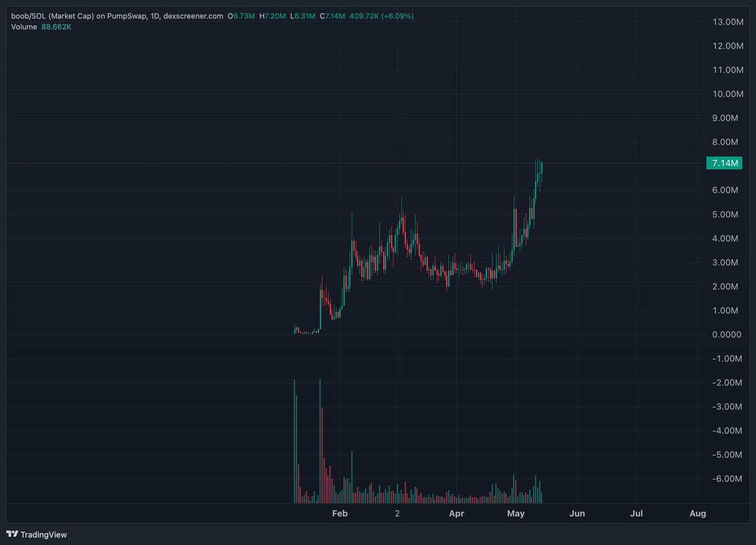756x545 pixels.
Task: Click the -6.00M price axis label
Action: click(x=727, y=478)
